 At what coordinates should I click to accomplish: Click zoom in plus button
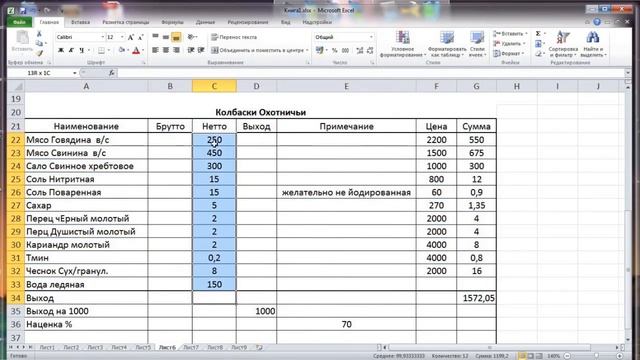pos(620,356)
